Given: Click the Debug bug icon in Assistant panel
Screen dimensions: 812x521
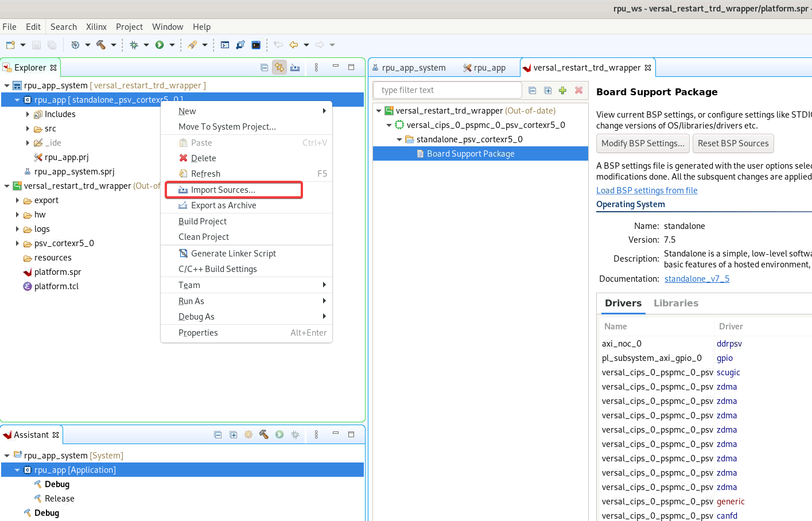Looking at the screenshot, I should pyautogui.click(x=295, y=434).
